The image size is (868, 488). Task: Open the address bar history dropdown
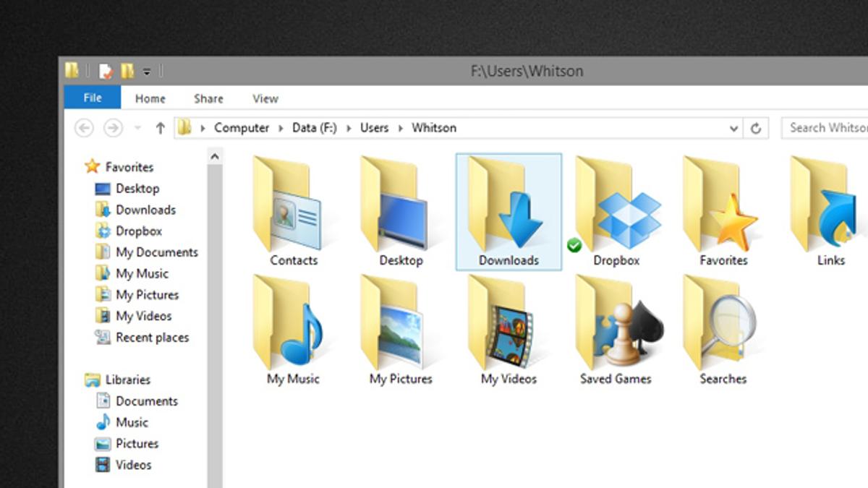click(x=733, y=129)
